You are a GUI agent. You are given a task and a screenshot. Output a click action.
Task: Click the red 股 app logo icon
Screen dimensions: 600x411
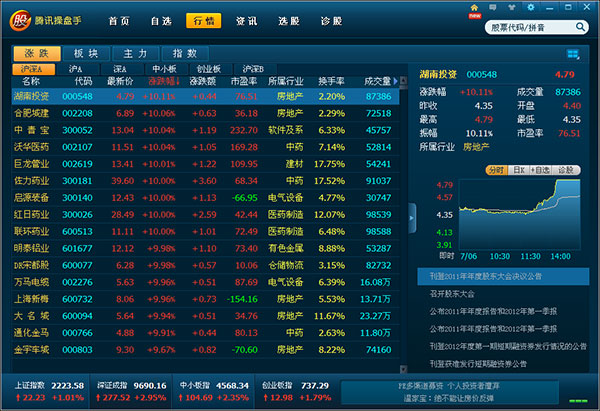[x=20, y=21]
